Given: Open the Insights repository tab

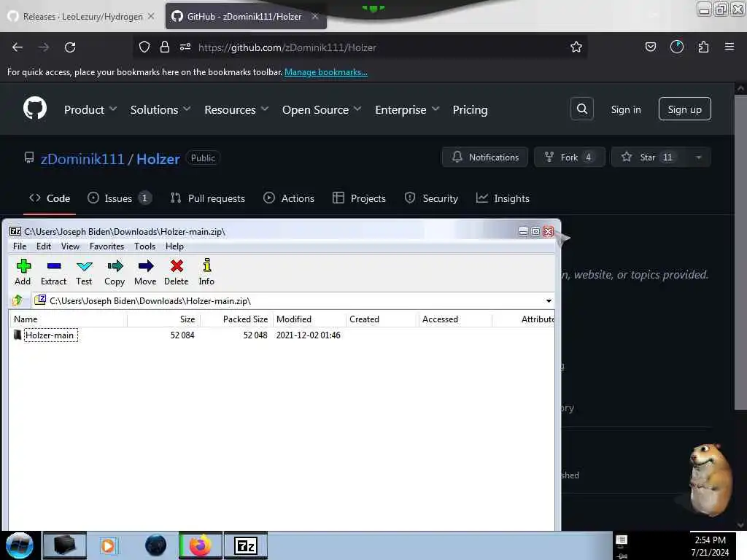Looking at the screenshot, I should pyautogui.click(x=503, y=198).
